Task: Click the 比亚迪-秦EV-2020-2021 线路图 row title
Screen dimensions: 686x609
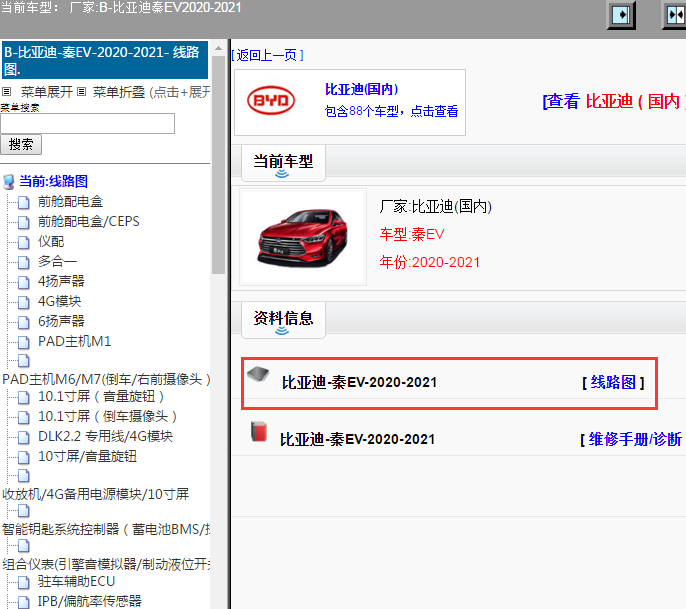Action: [359, 382]
